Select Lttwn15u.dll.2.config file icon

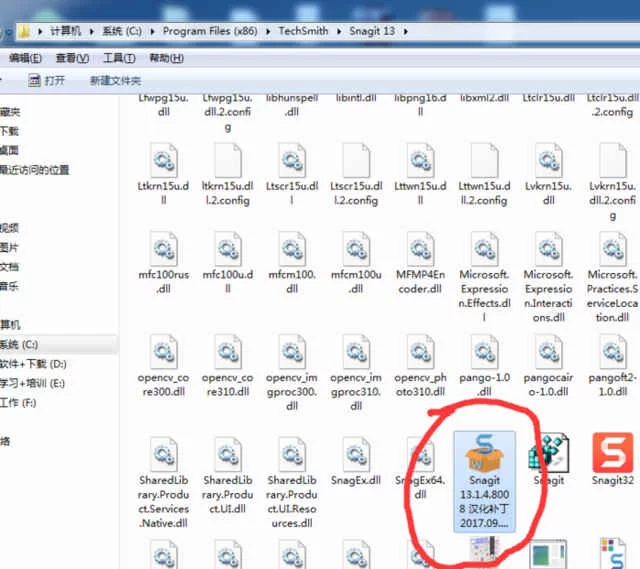484,160
